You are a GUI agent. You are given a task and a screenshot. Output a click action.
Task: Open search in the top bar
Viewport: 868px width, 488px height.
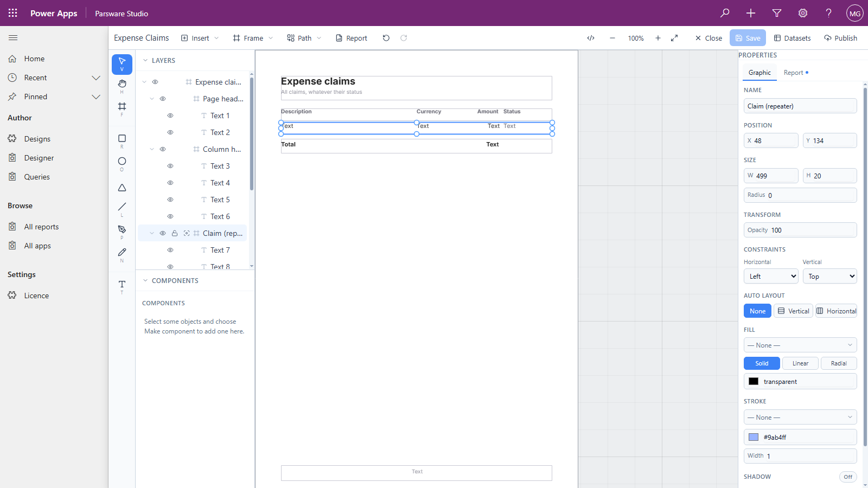point(725,13)
